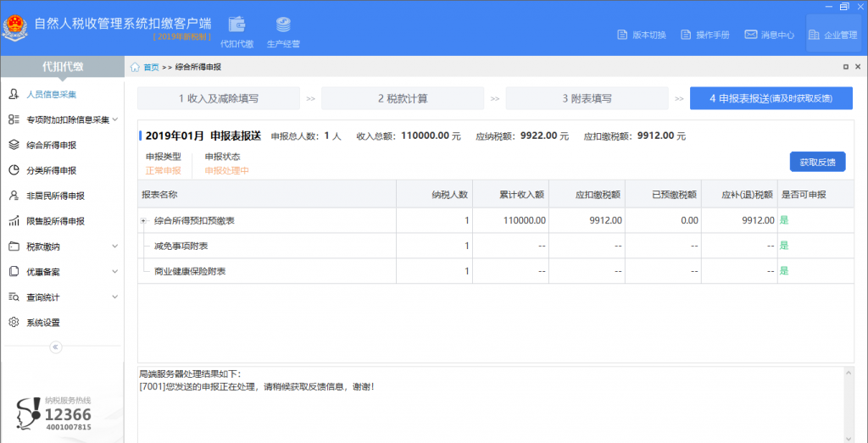
Task: Open 系统设置 in the sidebar
Action: tap(43, 323)
